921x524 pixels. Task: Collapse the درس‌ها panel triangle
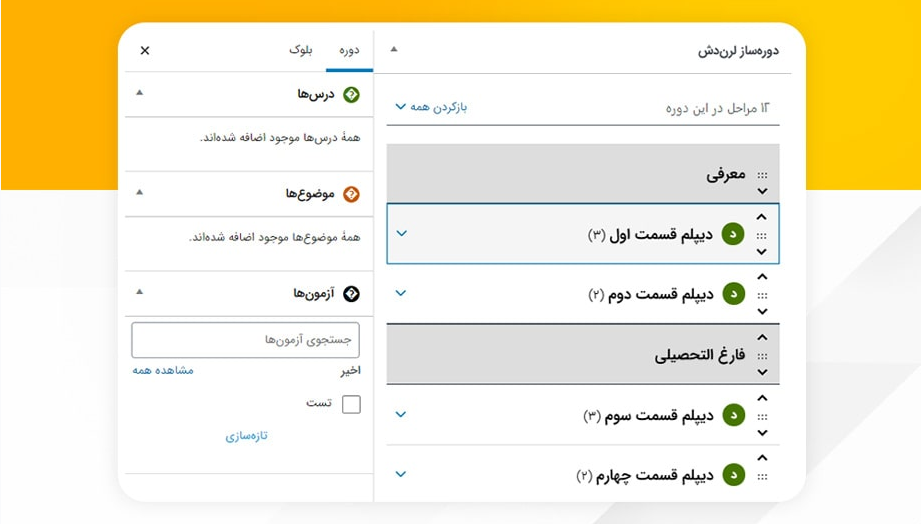point(139,92)
